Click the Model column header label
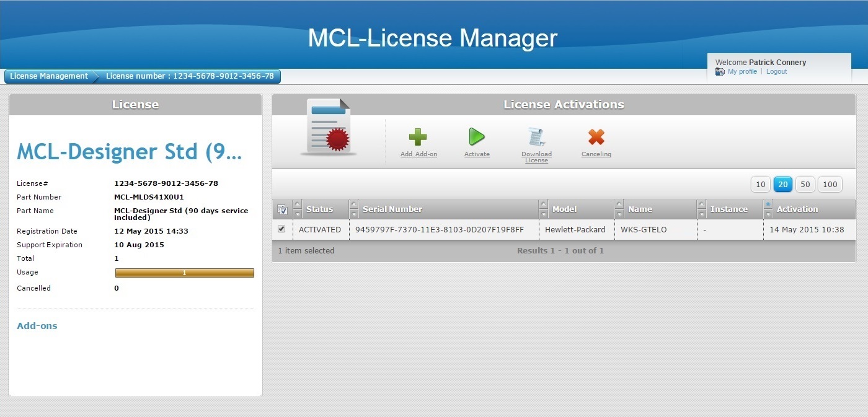The width and height of the screenshot is (868, 417). point(564,209)
